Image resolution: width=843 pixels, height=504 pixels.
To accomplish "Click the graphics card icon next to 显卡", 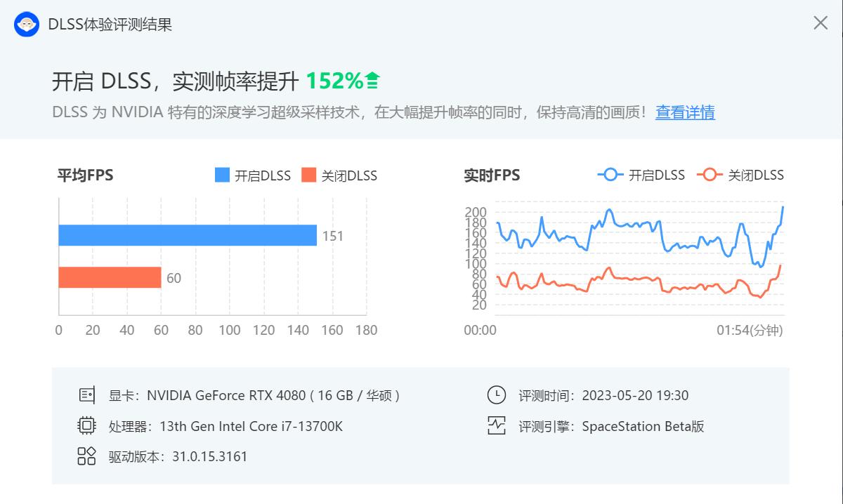I will click(87, 395).
